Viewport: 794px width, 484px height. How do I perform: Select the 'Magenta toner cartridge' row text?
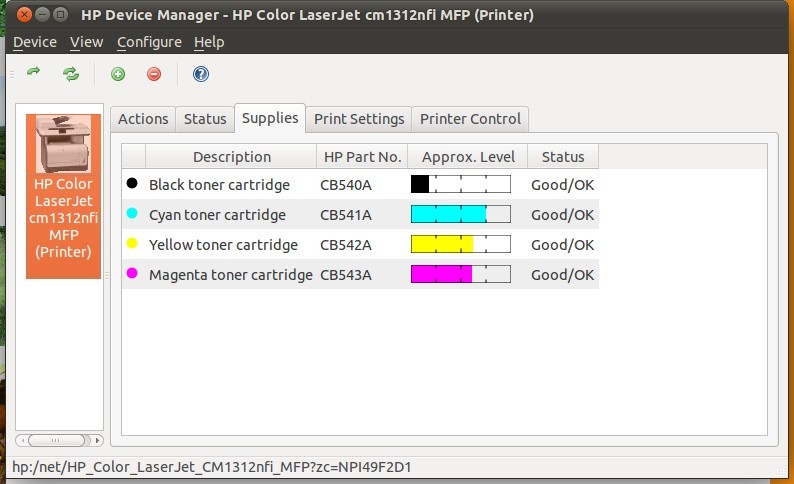[x=231, y=274]
